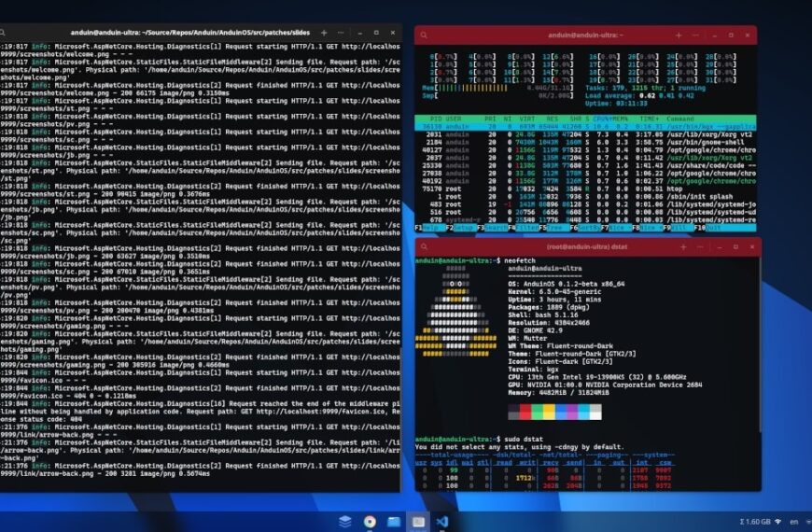Open Visual Studio Code from the taskbar
The height and width of the screenshot is (532, 812).
pos(442,521)
